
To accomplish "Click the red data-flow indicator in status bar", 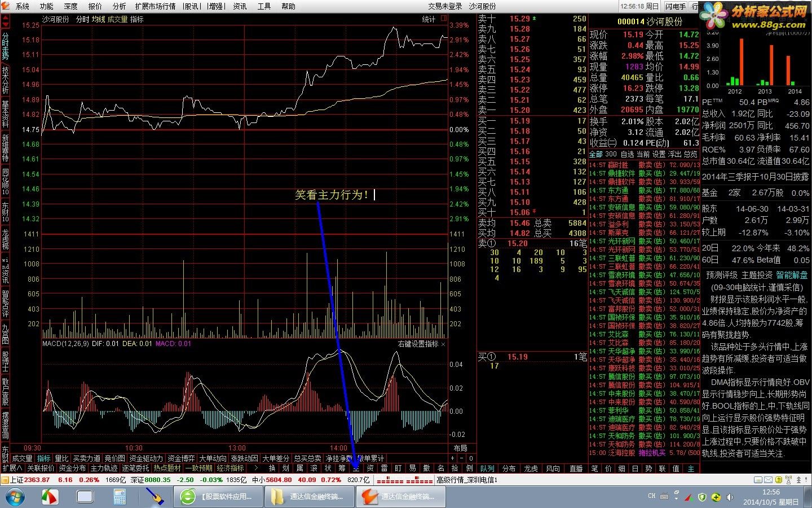I will click(x=404, y=480).
